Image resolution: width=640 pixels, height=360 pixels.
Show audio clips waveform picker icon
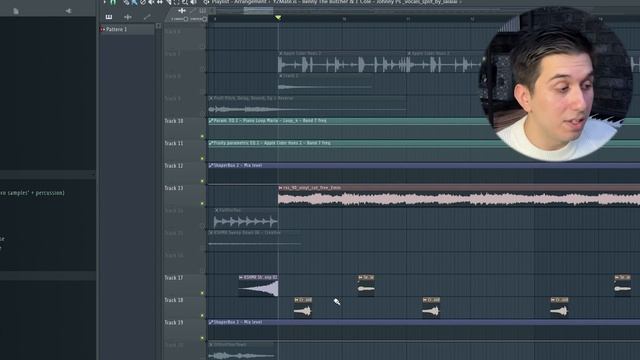[x=128, y=17]
